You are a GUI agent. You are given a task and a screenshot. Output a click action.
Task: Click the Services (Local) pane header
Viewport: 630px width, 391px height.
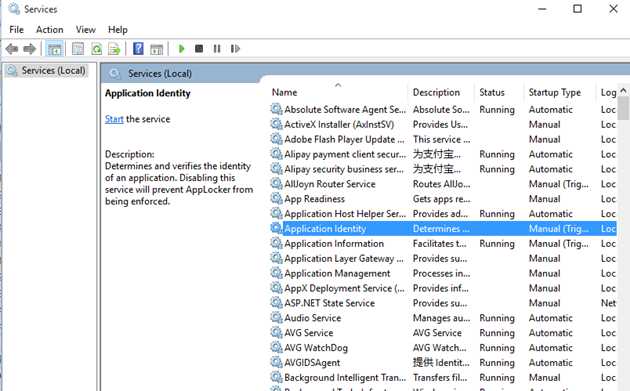tap(160, 74)
